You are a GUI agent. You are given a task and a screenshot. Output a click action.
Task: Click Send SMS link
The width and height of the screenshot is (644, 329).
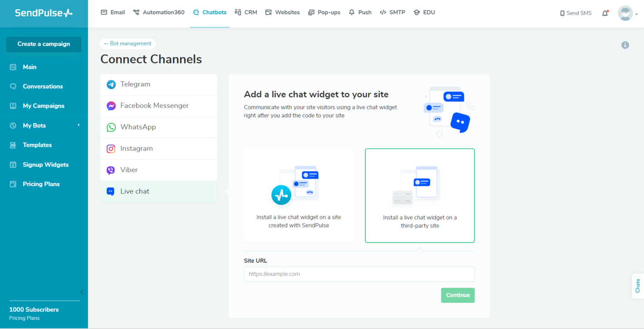coord(576,13)
